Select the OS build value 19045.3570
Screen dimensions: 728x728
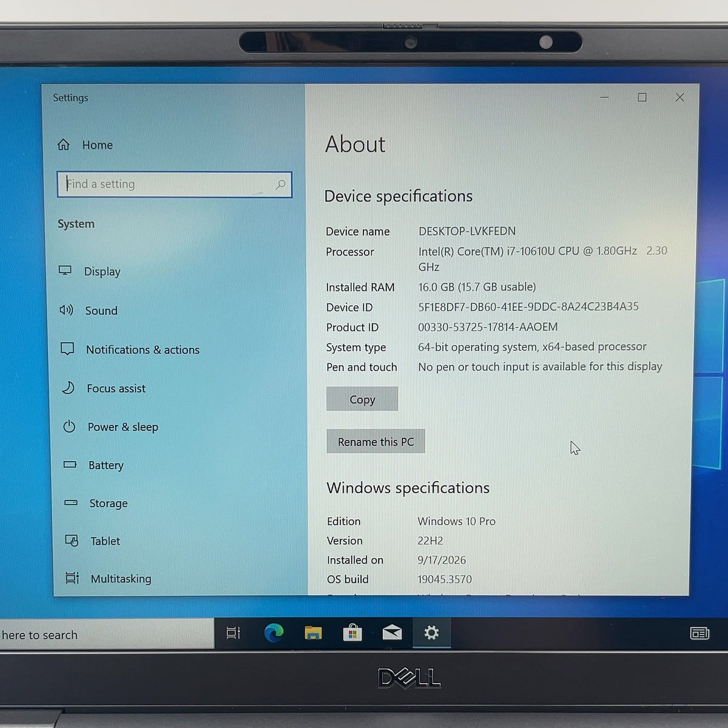[x=445, y=579]
